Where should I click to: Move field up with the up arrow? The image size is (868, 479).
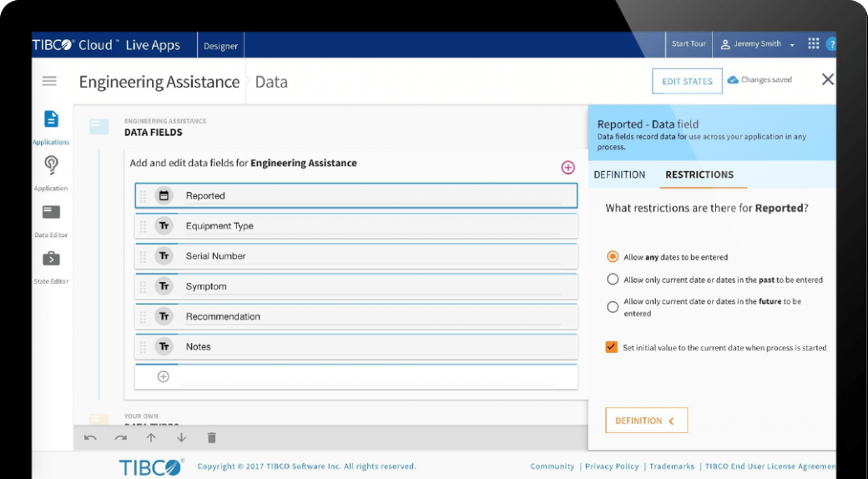pyautogui.click(x=151, y=438)
